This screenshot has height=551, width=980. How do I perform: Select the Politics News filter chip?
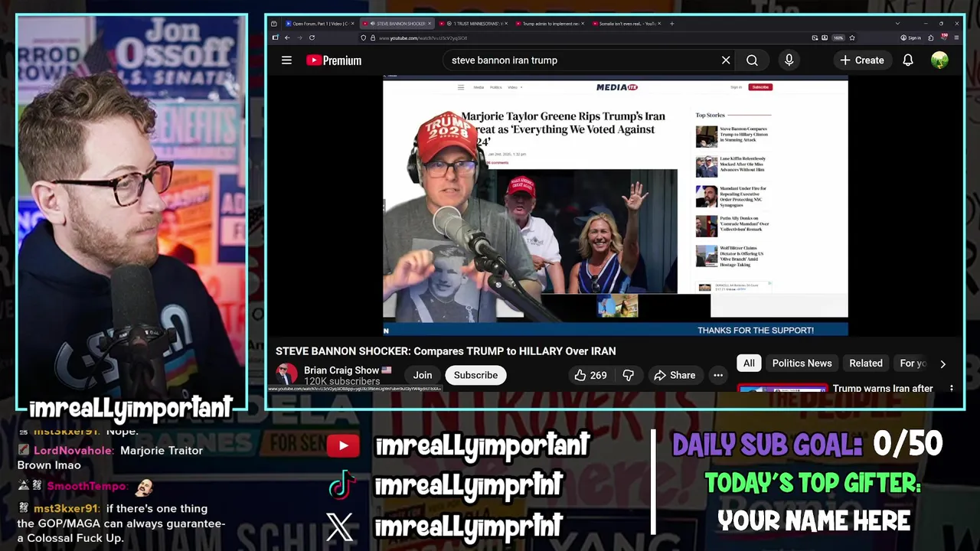pos(802,364)
